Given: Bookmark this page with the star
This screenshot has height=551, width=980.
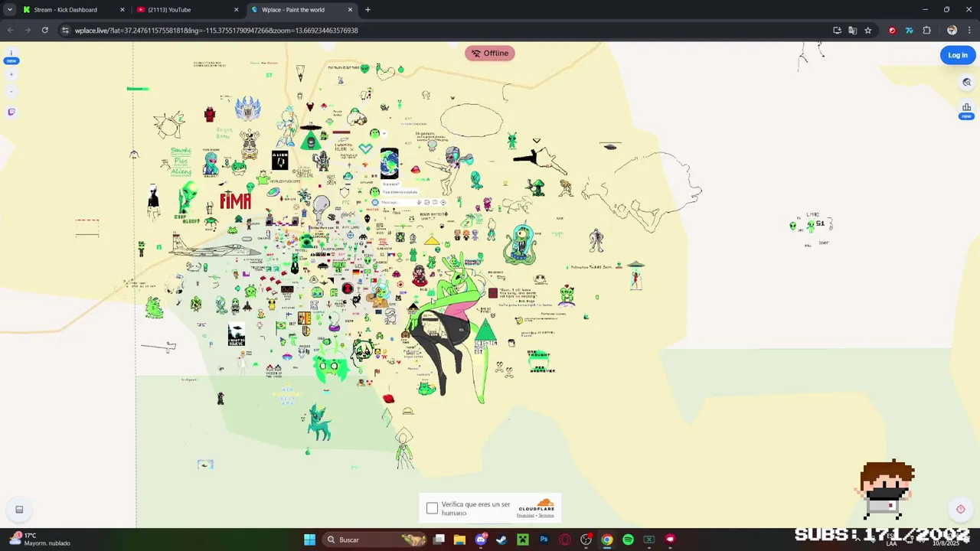Looking at the screenshot, I should (x=867, y=31).
